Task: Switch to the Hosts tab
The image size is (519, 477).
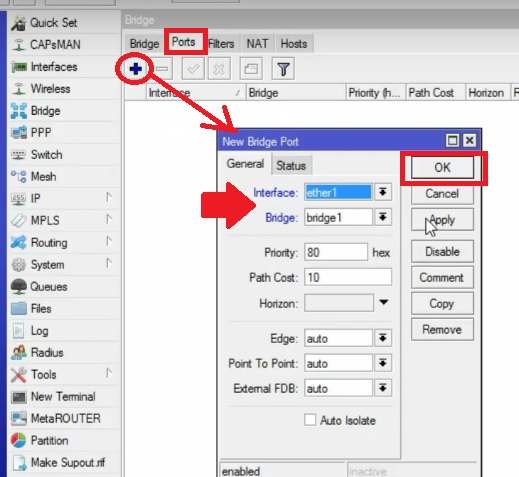Action: point(294,44)
